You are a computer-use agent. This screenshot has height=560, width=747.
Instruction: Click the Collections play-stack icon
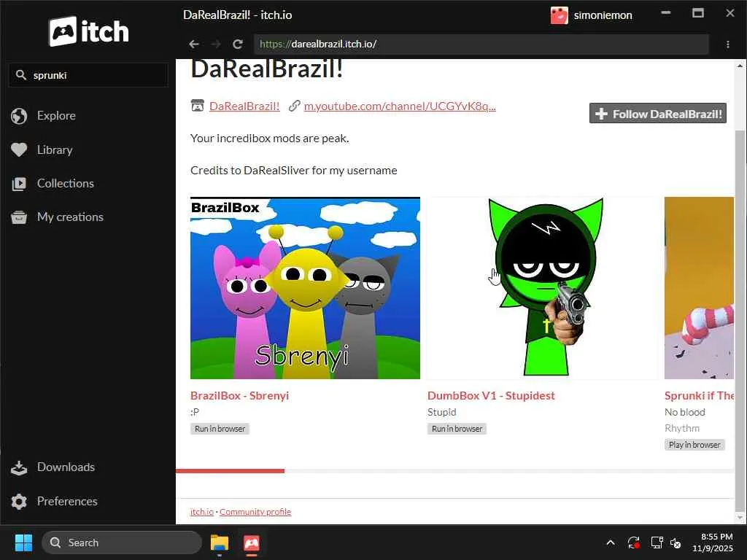tap(19, 183)
